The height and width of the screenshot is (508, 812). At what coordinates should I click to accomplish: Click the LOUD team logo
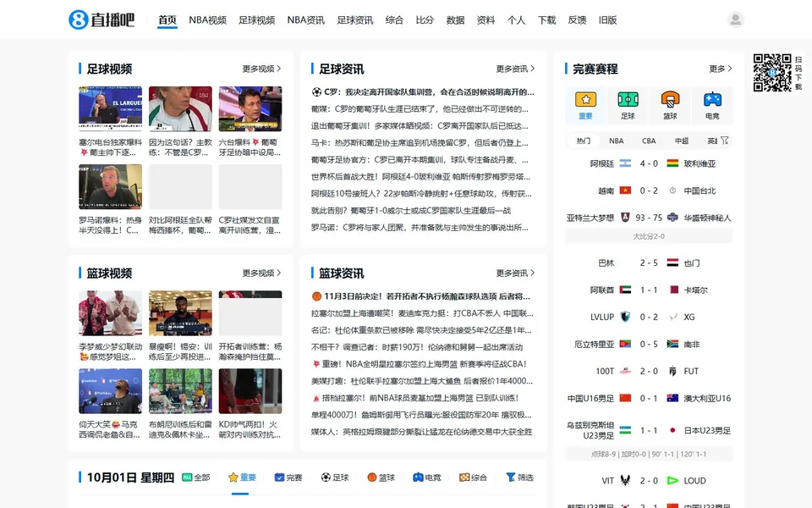pyautogui.click(x=672, y=481)
